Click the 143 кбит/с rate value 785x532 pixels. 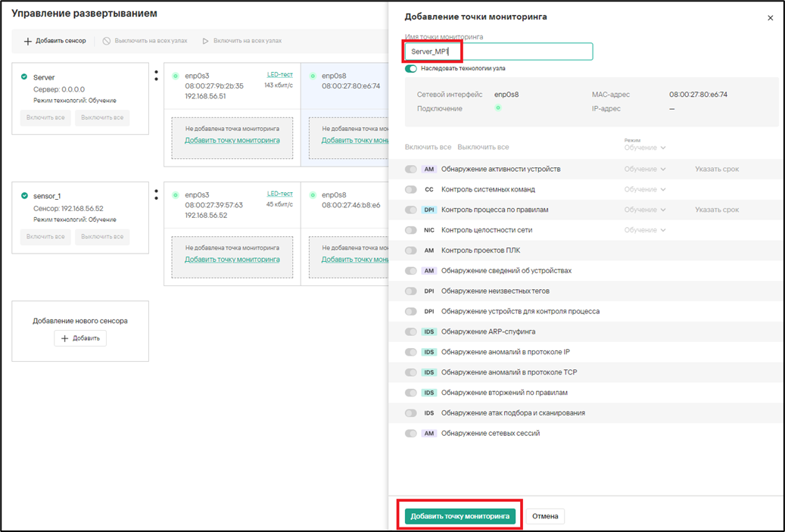coord(279,86)
